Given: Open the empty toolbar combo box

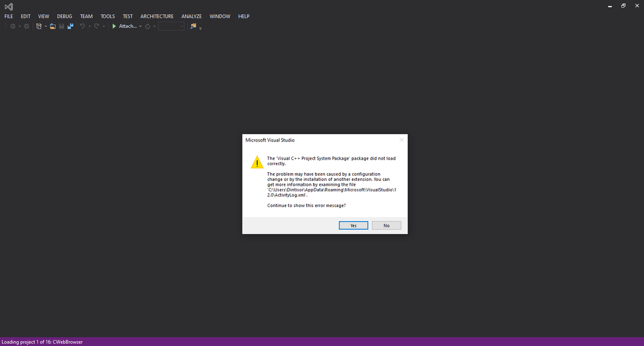Looking at the screenshot, I should tap(171, 26).
